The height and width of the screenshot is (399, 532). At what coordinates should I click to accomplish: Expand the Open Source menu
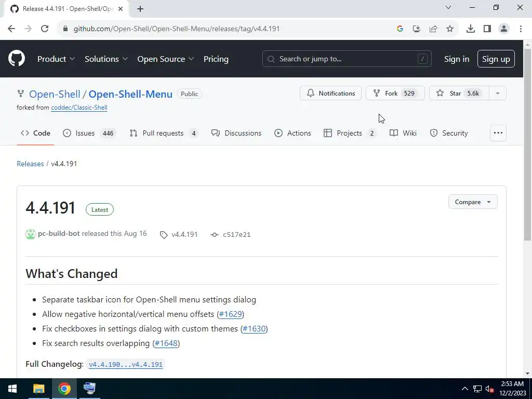click(166, 59)
